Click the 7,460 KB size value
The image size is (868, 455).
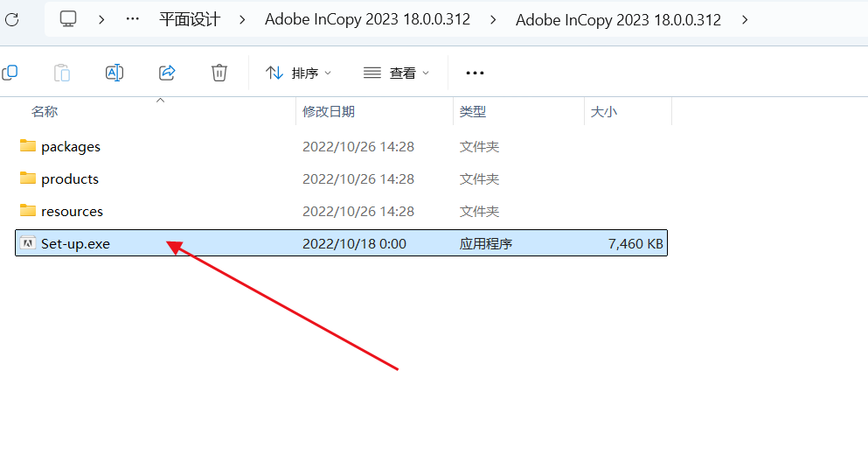pyautogui.click(x=635, y=244)
